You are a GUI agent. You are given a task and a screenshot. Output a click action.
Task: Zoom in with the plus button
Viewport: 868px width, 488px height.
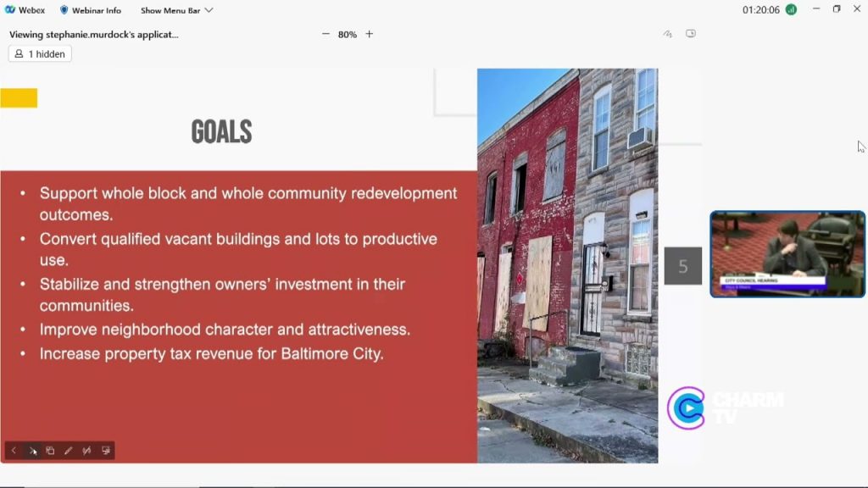pyautogui.click(x=370, y=34)
